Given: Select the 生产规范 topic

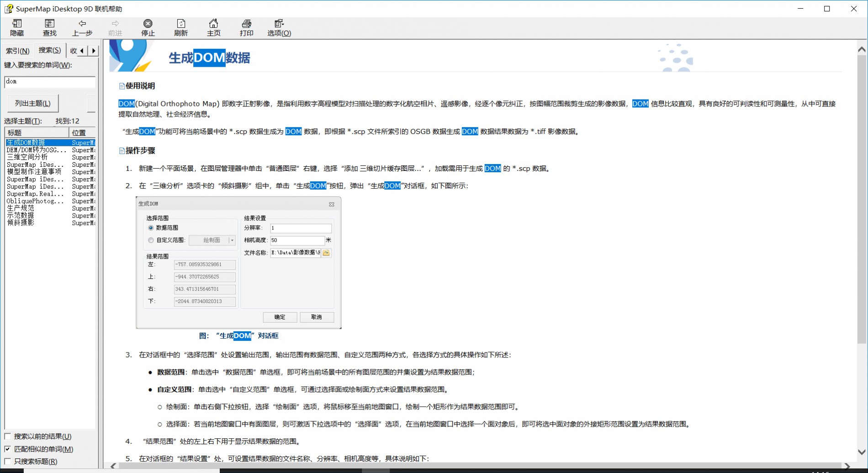Looking at the screenshot, I should tap(50, 208).
